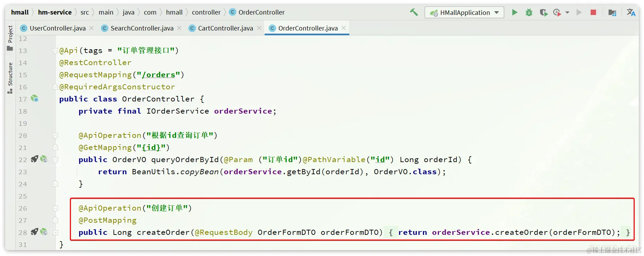The width and height of the screenshot is (644, 256).
Task: Click the profiler run icon
Action: [557, 12]
